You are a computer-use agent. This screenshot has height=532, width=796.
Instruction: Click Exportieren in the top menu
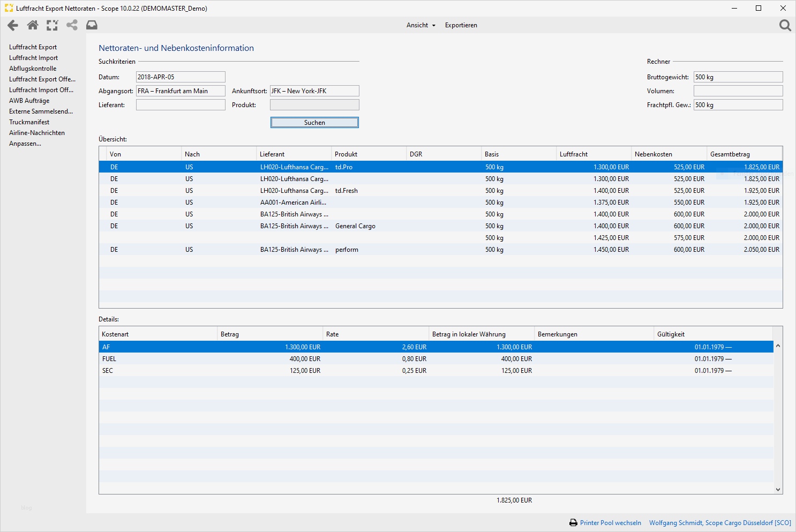tap(461, 25)
